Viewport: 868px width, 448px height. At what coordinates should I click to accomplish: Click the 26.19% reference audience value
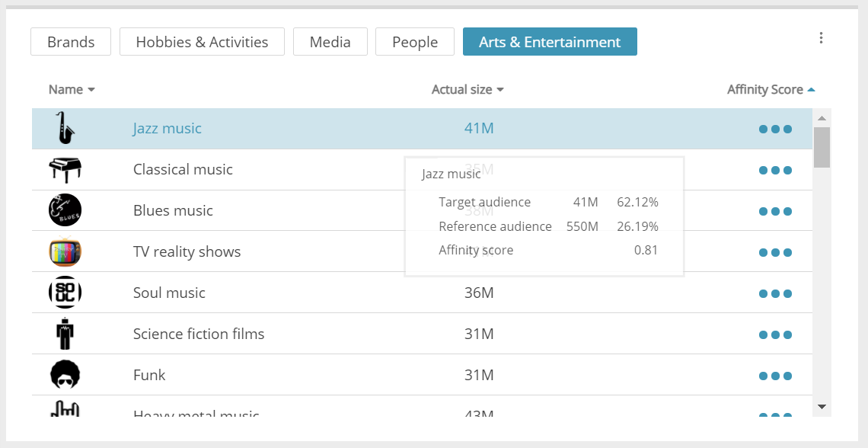[x=638, y=226]
